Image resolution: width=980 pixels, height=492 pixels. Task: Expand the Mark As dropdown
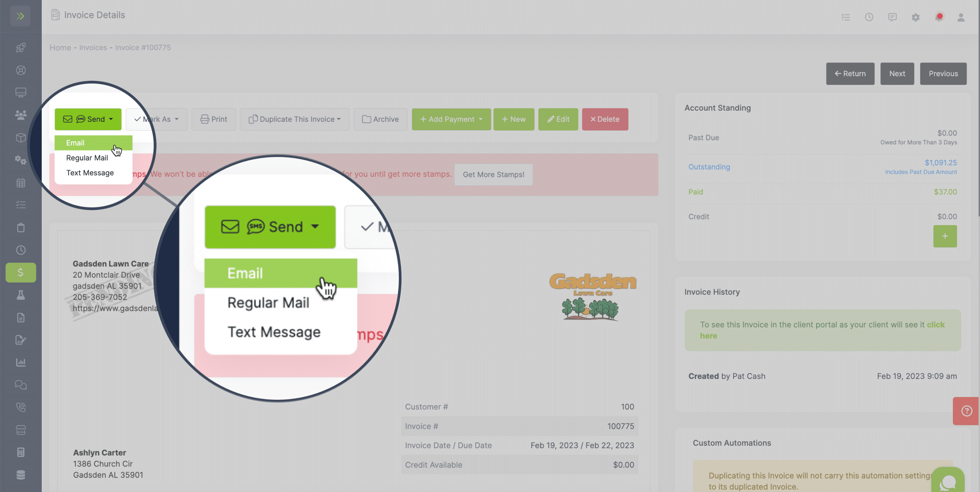tap(157, 119)
